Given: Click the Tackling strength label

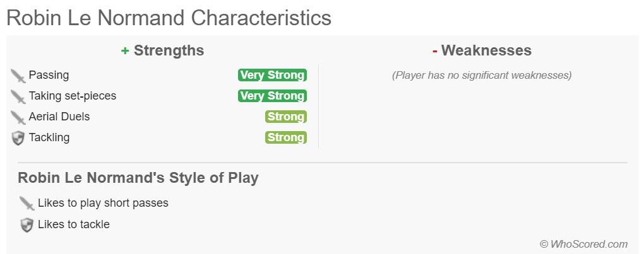Looking at the screenshot, I should 49,137.
